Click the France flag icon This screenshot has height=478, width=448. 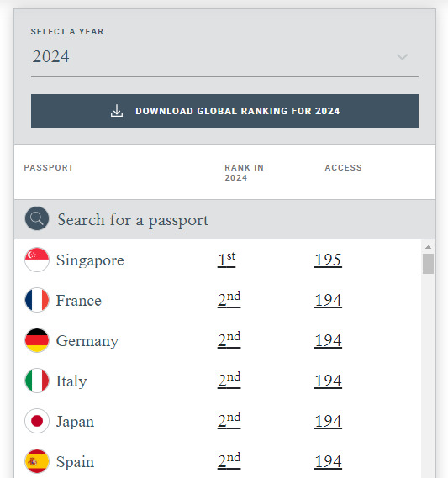pyautogui.click(x=37, y=300)
